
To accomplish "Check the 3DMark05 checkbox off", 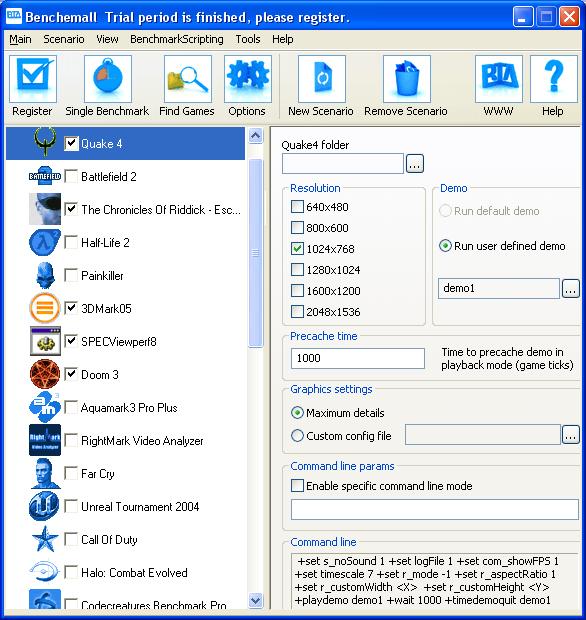I will click(71, 308).
